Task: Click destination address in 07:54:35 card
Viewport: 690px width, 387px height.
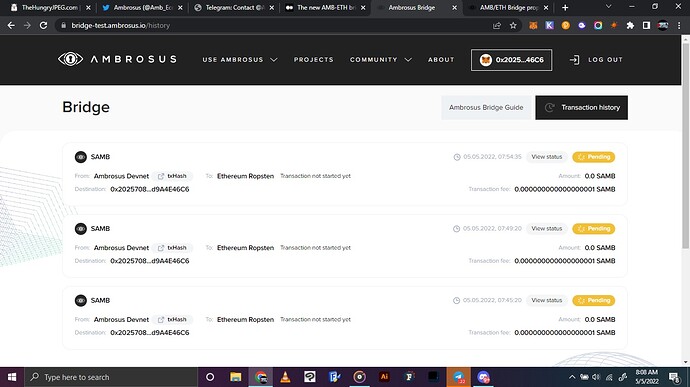Action: pyautogui.click(x=150, y=189)
